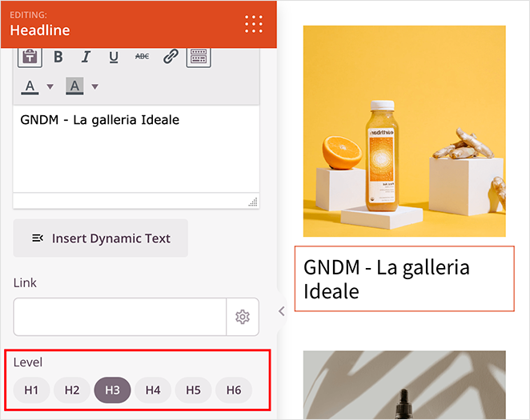Click the text color A swatch
The width and height of the screenshot is (530, 420).
(30, 86)
